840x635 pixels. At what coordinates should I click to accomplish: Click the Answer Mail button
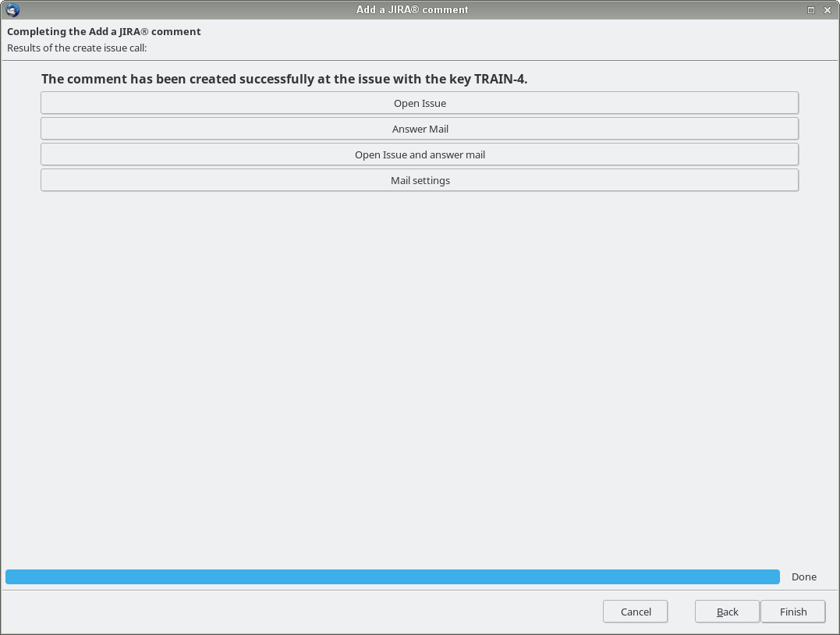(420, 129)
